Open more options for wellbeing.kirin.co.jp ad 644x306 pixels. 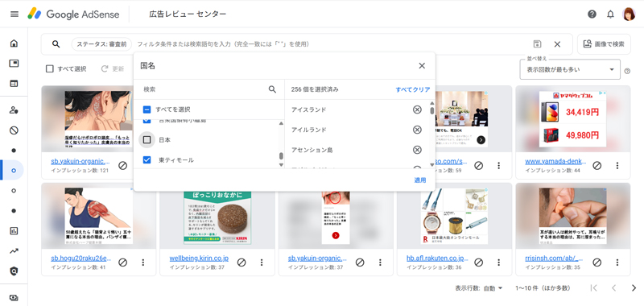(262, 262)
